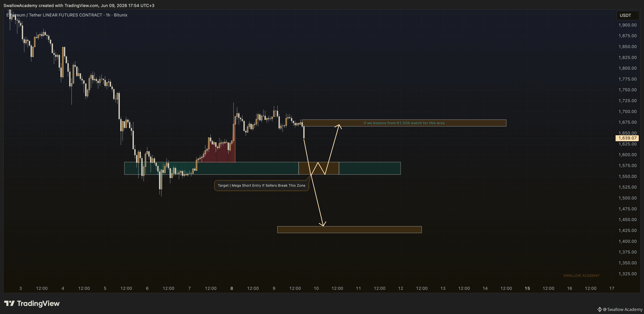
Task: Click bold date 8 on the time axis
Action: pyautogui.click(x=232, y=288)
